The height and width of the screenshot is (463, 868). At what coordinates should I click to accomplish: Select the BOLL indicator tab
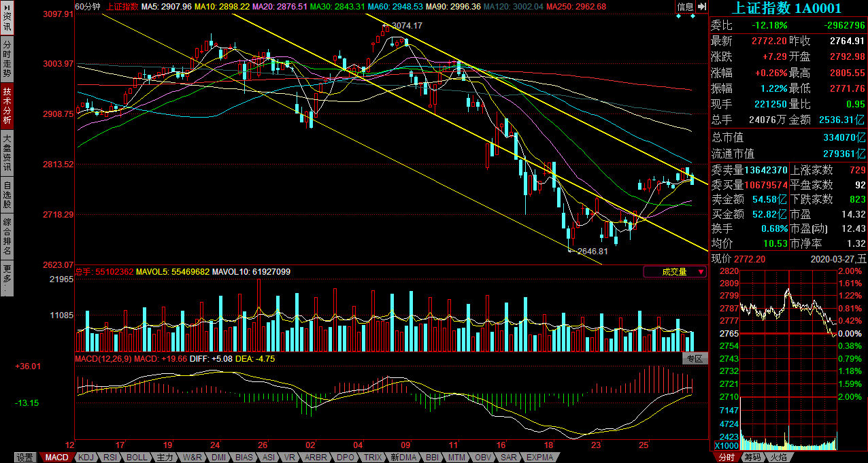tap(137, 458)
